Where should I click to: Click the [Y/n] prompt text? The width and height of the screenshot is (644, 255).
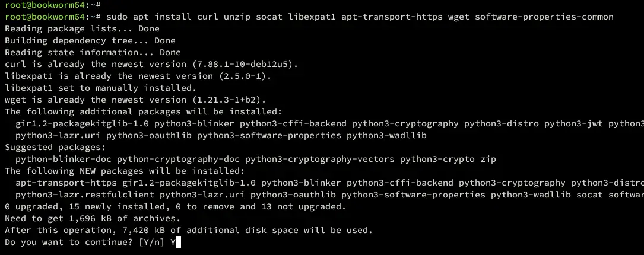click(x=151, y=243)
